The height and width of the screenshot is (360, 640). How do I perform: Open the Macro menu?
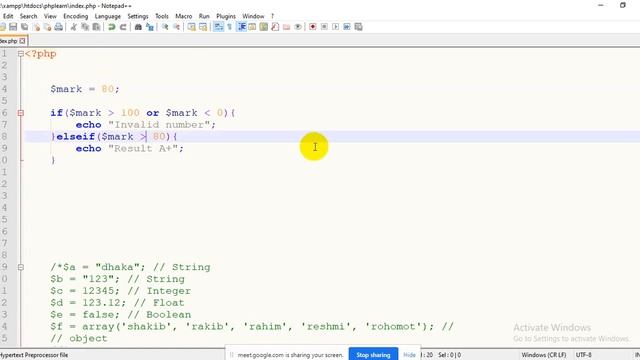click(x=184, y=16)
